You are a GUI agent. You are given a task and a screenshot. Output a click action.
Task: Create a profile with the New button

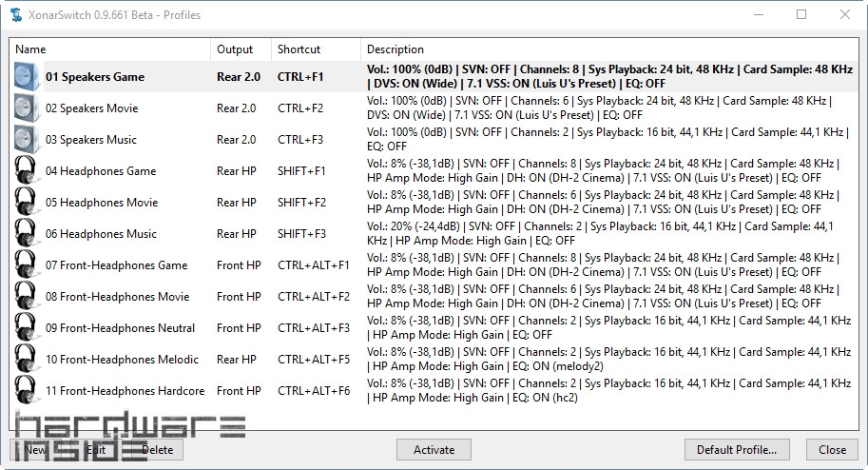pyautogui.click(x=35, y=449)
